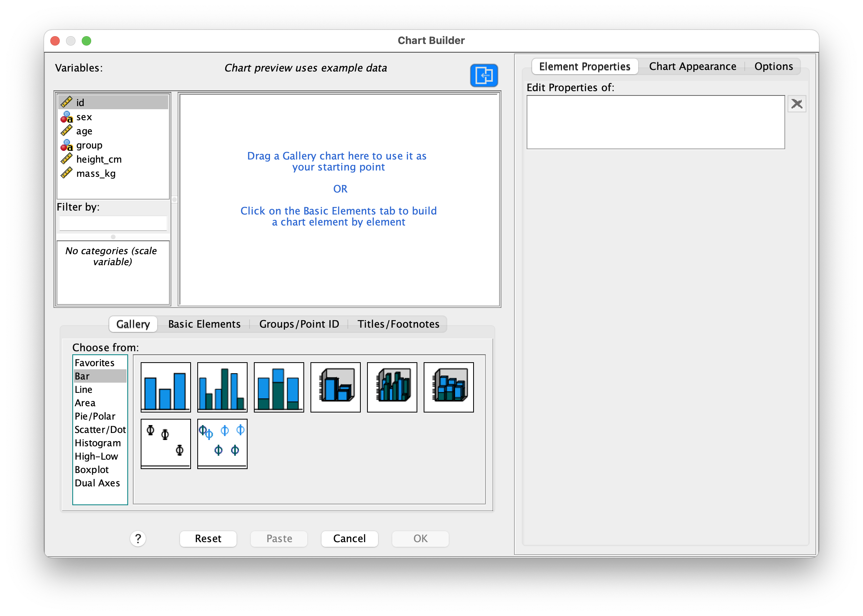Open the help question mark button
This screenshot has width=863, height=616.
tap(138, 539)
